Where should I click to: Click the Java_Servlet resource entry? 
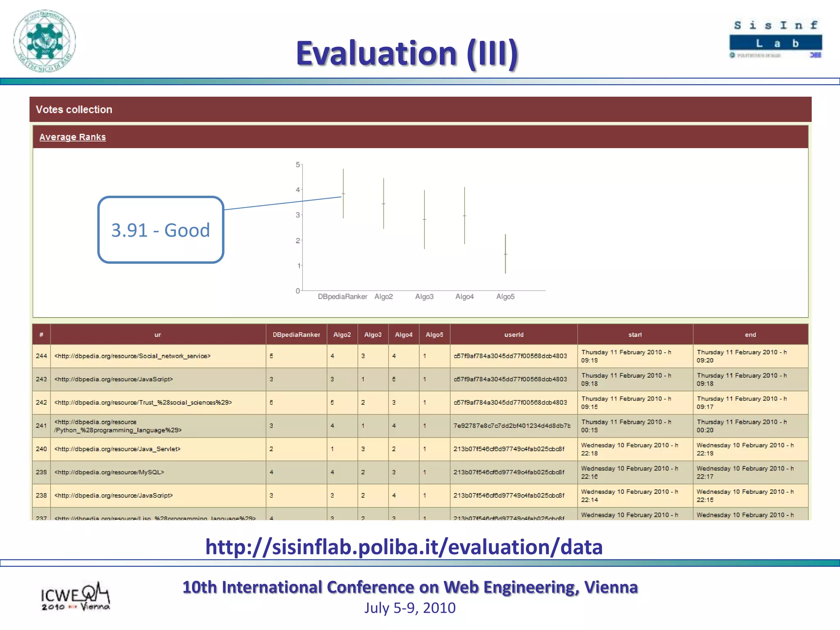pyautogui.click(x=117, y=449)
